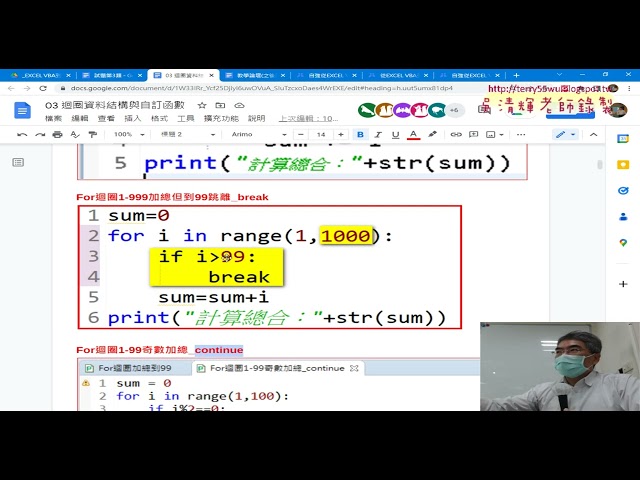This screenshot has height=480, width=640.
Task: Toggle italic formatting
Action: [x=378, y=134]
